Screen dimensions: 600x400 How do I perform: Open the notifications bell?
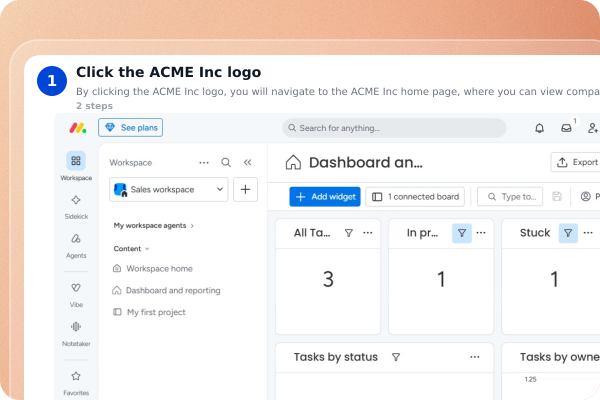pyautogui.click(x=540, y=128)
